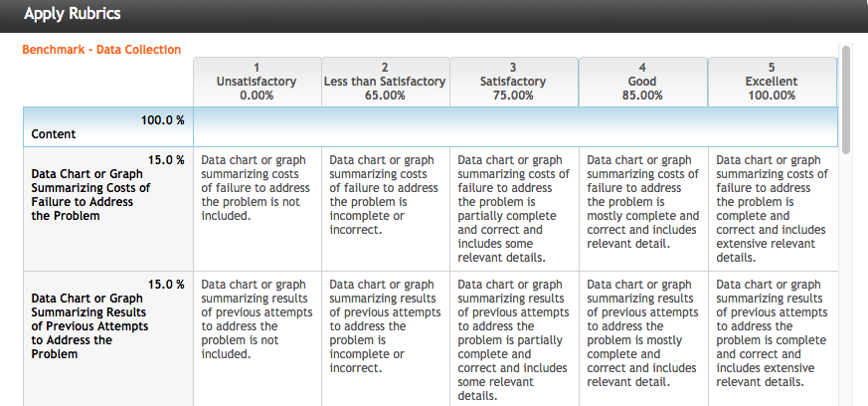
Task: Choose Satisfactory cell for Previous Attempts results chart
Action: click(x=514, y=338)
